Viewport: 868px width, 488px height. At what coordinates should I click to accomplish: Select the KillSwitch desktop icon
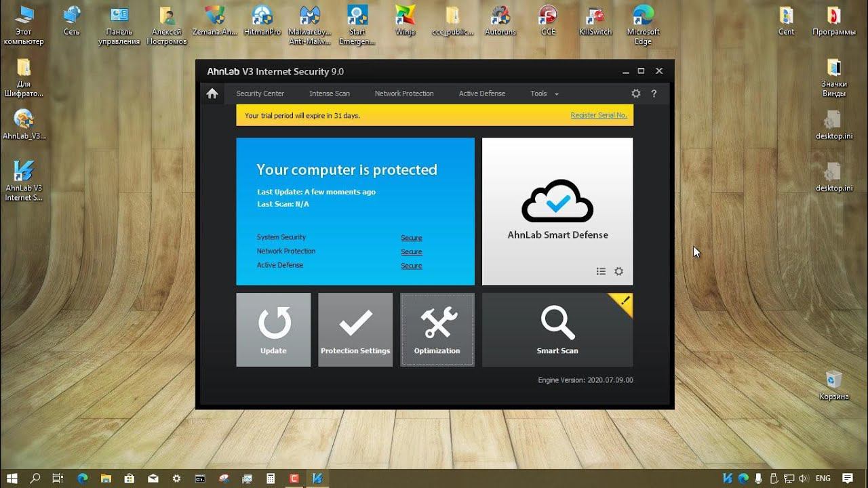595,22
